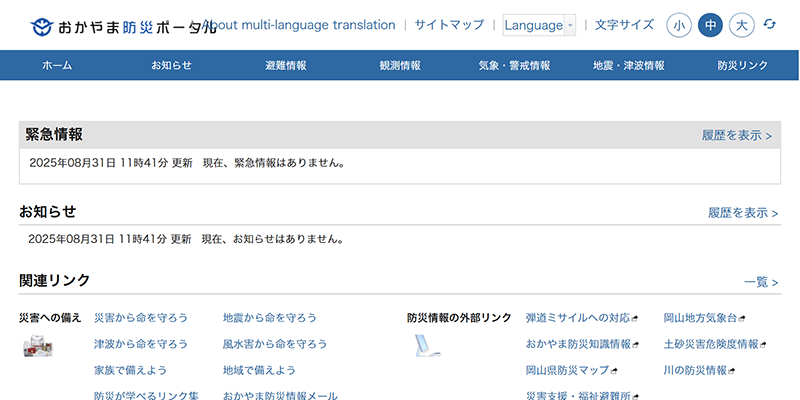Open 風水害から命を守ろう link
Screen dimensions: 800x400
(275, 344)
